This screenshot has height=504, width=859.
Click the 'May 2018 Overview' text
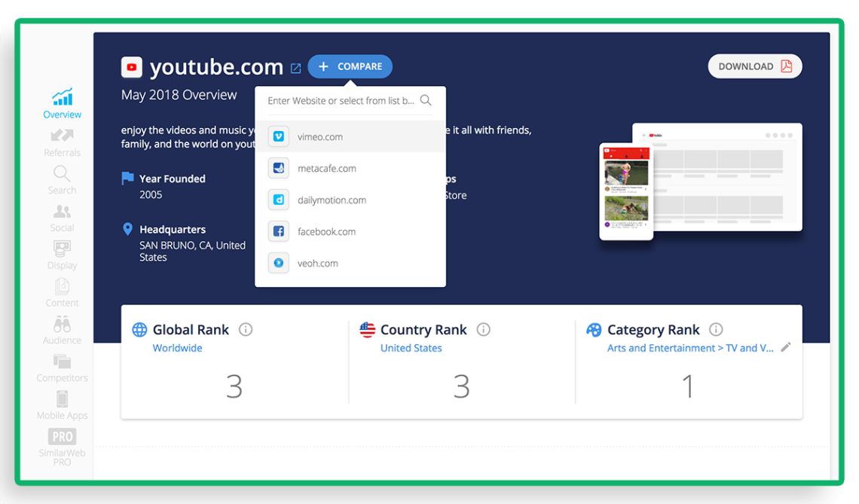coord(179,95)
